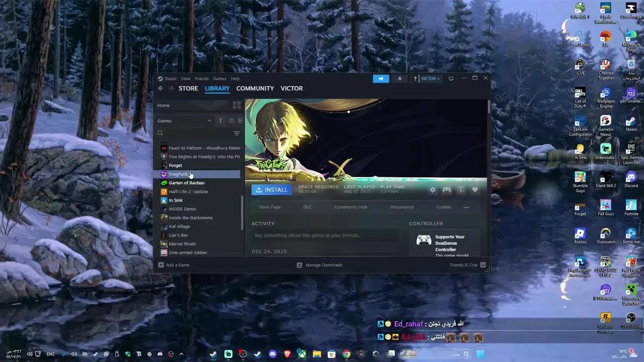
Task: Open the Guides link
Action: (443, 207)
